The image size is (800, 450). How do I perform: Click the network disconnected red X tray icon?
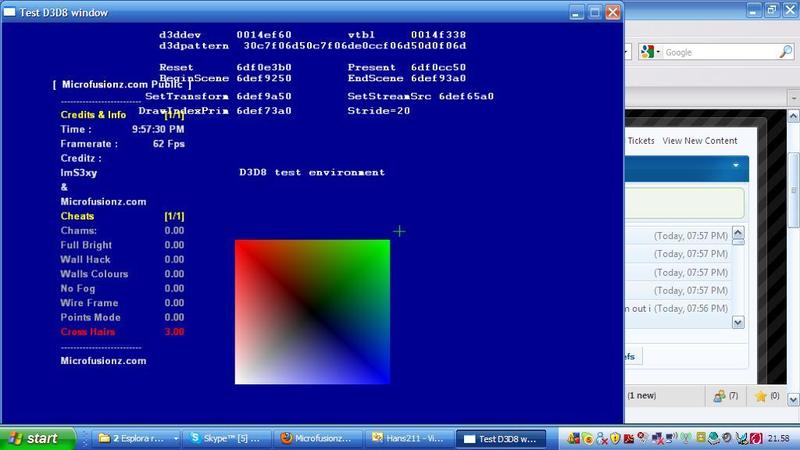pyautogui.click(x=657, y=438)
